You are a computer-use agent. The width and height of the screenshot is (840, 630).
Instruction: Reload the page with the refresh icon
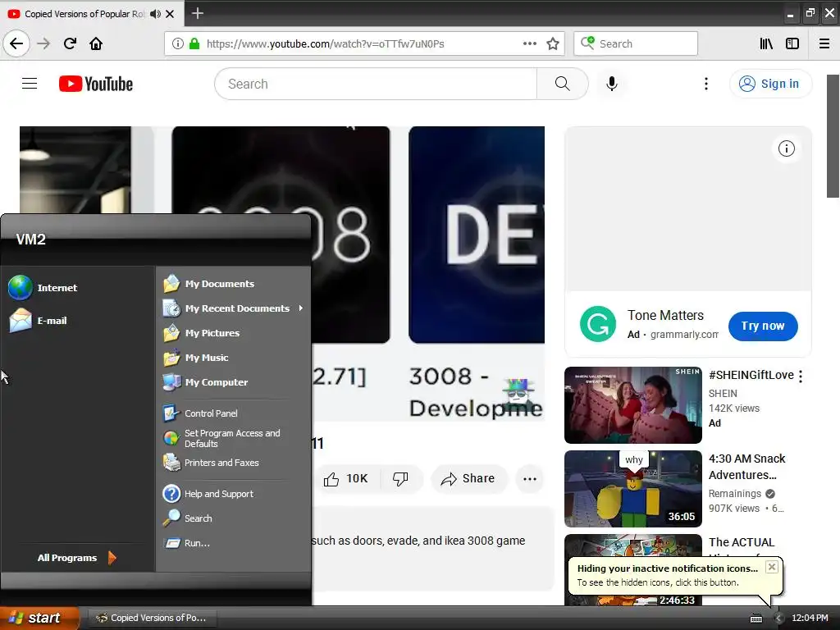coord(70,43)
